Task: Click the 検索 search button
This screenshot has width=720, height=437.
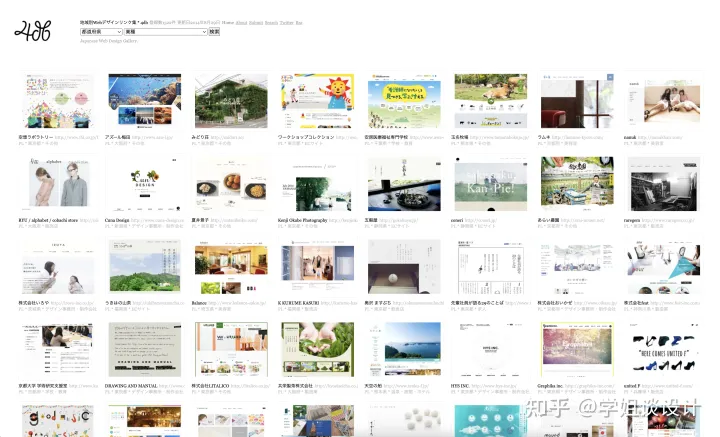Action: 214,32
